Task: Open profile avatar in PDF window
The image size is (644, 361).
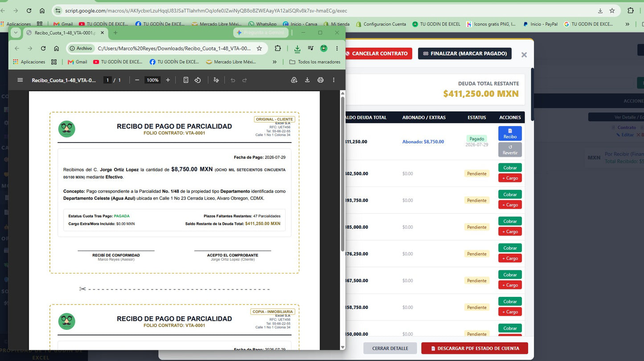Action: [x=324, y=48]
